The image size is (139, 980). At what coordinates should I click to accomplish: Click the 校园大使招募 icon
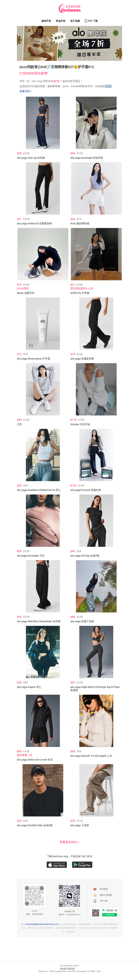coord(95,895)
